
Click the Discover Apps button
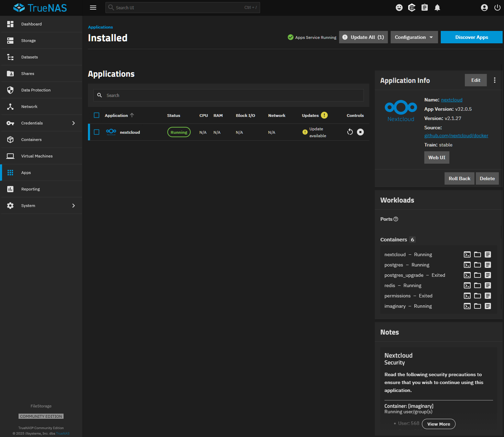tap(471, 37)
